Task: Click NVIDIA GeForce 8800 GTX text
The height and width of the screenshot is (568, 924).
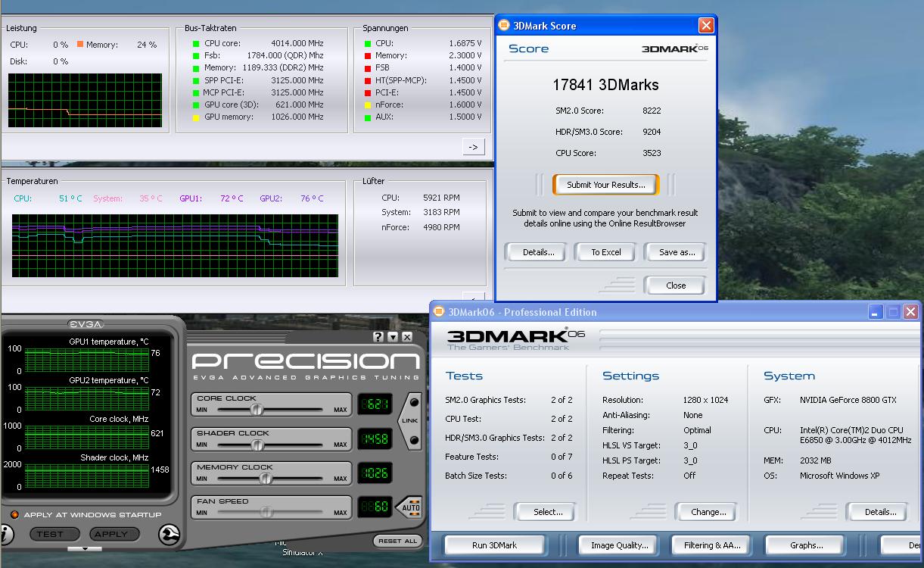Action: [x=848, y=400]
